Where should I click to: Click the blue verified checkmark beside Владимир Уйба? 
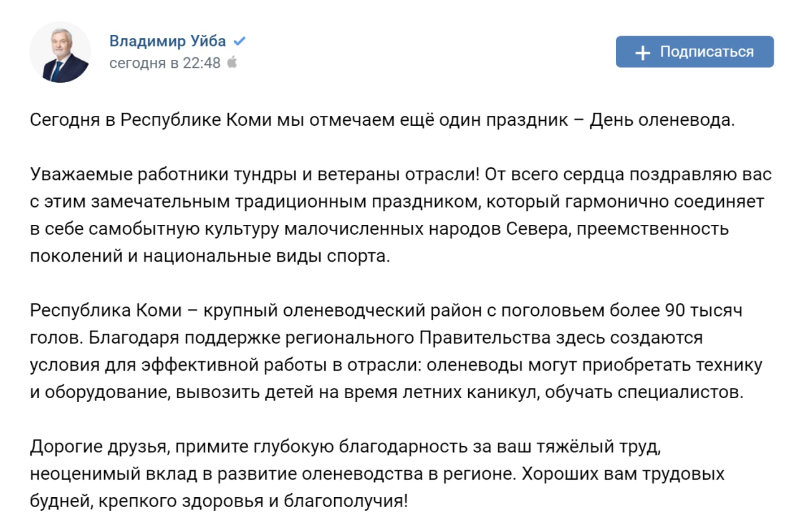239,42
